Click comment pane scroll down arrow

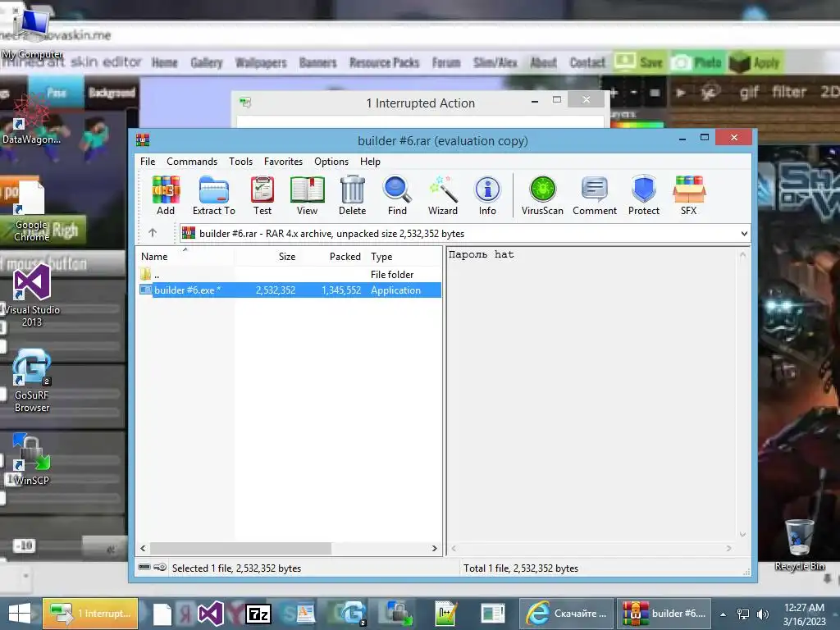(742, 534)
